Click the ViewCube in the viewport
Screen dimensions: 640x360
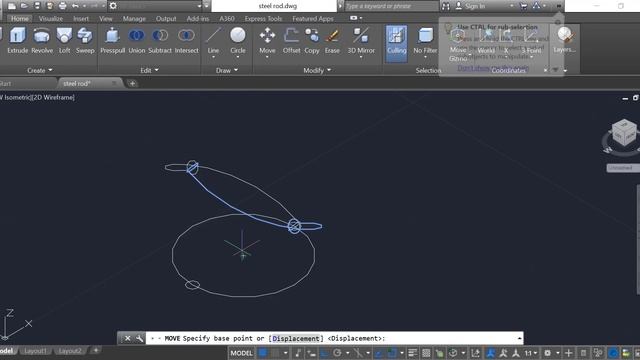624,133
